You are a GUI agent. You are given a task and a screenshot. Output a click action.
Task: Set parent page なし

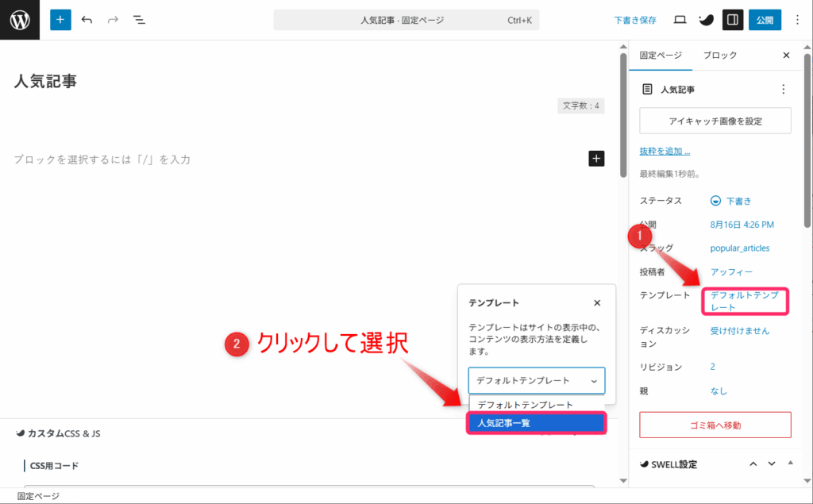coord(719,391)
